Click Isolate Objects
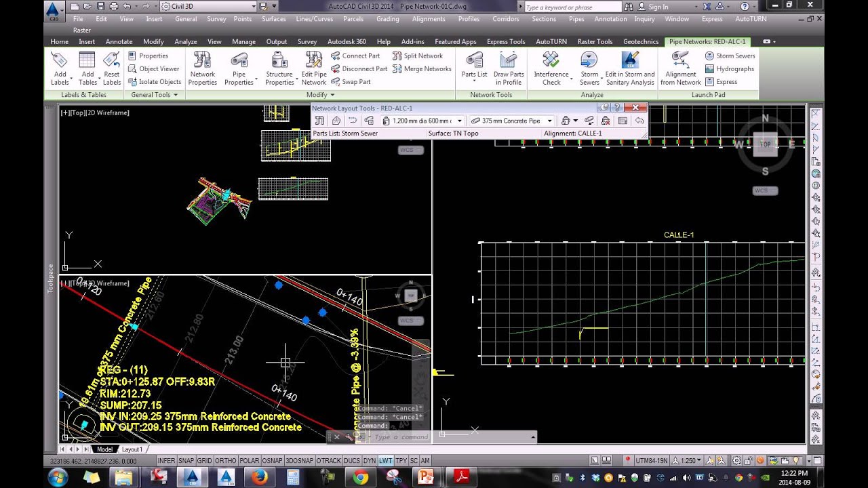The image size is (868, 488). pos(155,81)
